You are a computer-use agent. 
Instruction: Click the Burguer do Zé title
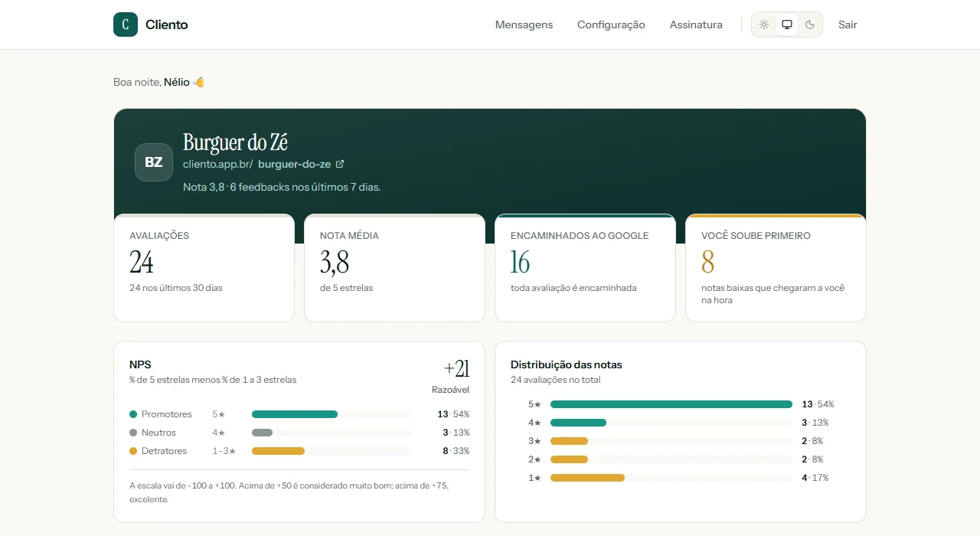tap(235, 143)
